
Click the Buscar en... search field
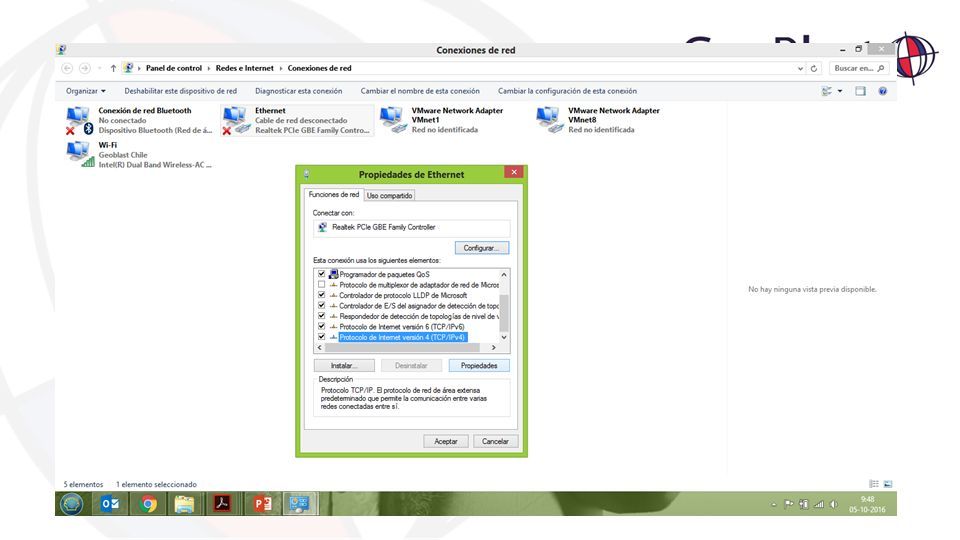pyautogui.click(x=860, y=68)
